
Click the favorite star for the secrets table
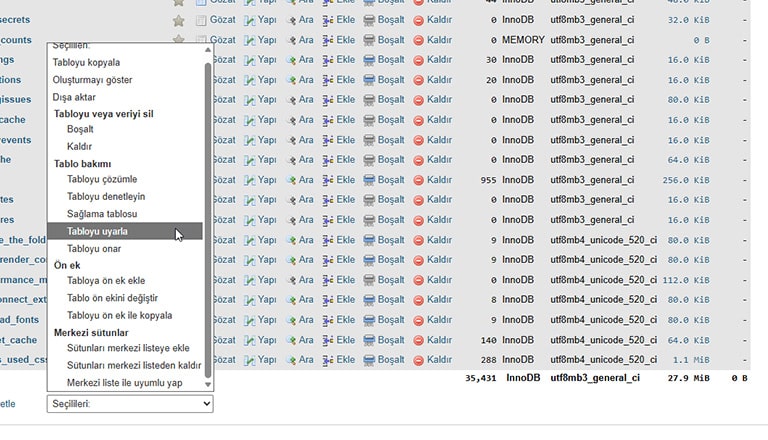[179, 20]
